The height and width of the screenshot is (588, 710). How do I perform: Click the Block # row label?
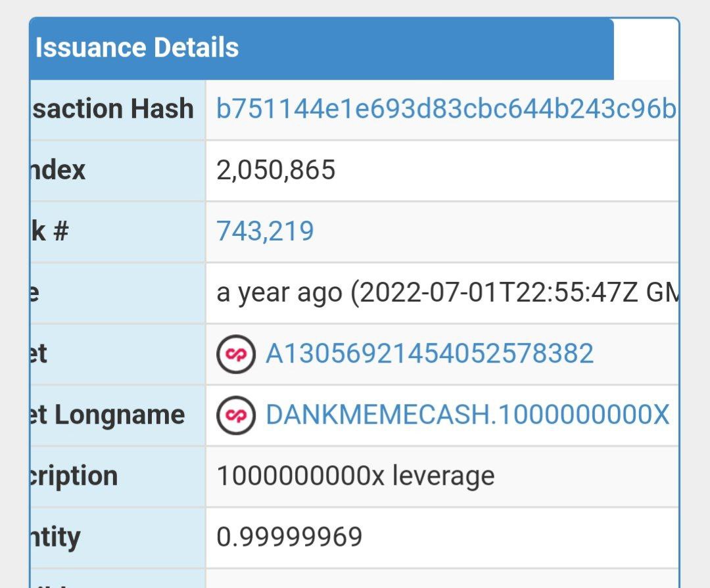coord(50,231)
